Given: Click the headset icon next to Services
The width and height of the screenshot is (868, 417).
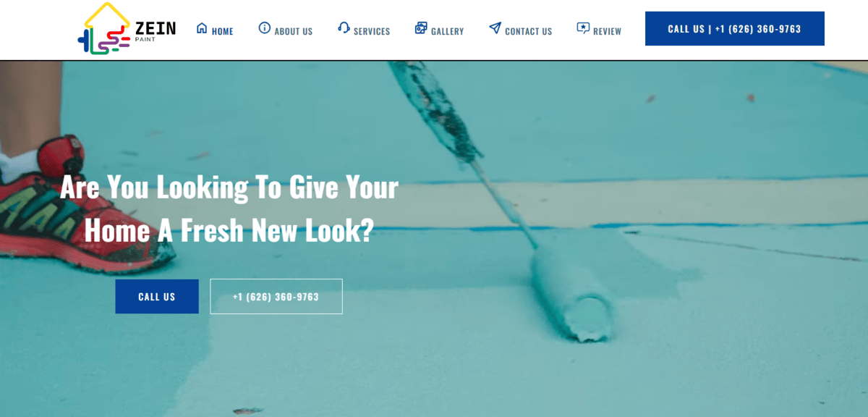Looking at the screenshot, I should point(344,28).
